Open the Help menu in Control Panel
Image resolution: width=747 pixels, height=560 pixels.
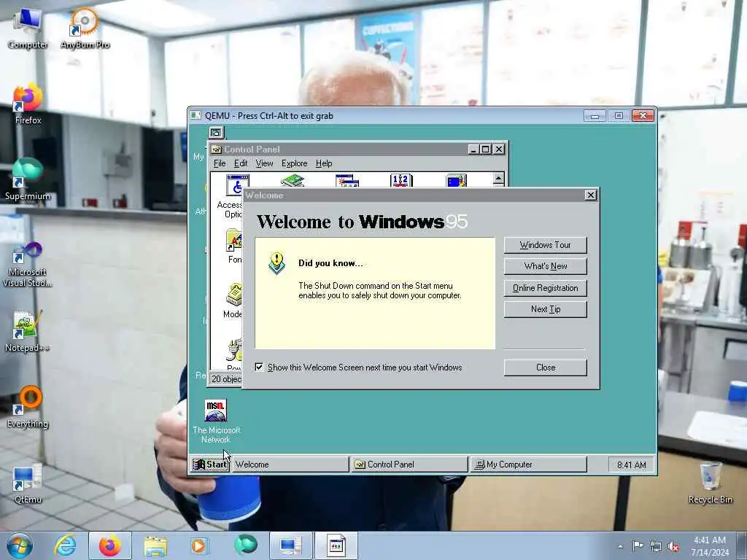coord(324,163)
